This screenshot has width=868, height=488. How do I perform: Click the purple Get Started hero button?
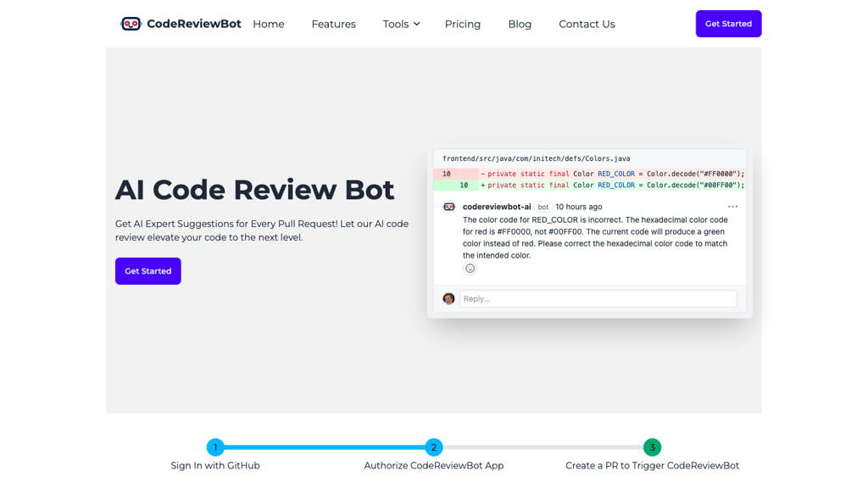click(147, 270)
